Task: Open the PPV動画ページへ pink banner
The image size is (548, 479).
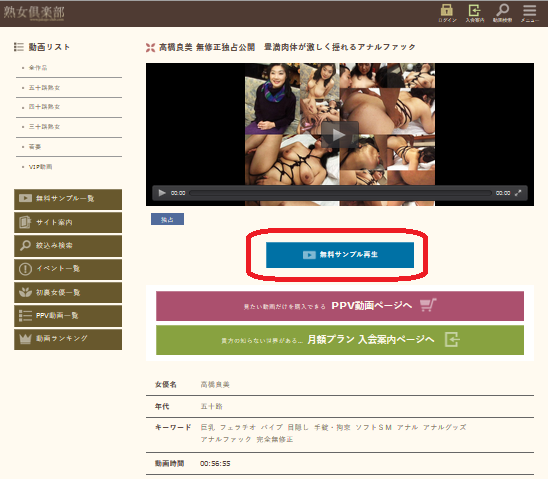Action: (340, 306)
